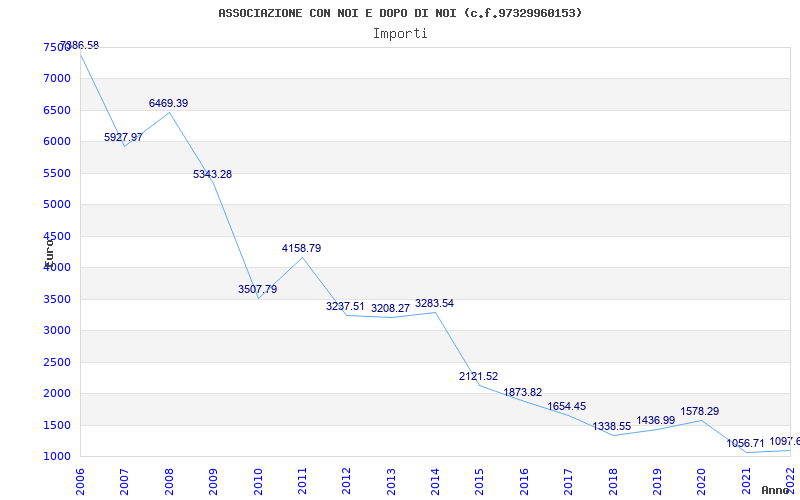Click the x-axis year 2015
Viewport: 800px width, 500px height.
coord(480,482)
